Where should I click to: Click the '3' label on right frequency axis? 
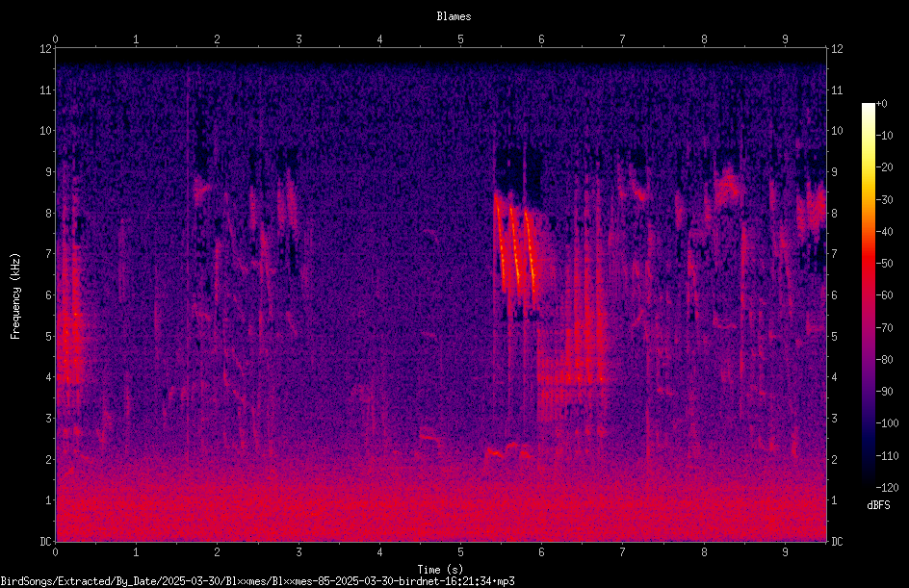(x=835, y=419)
